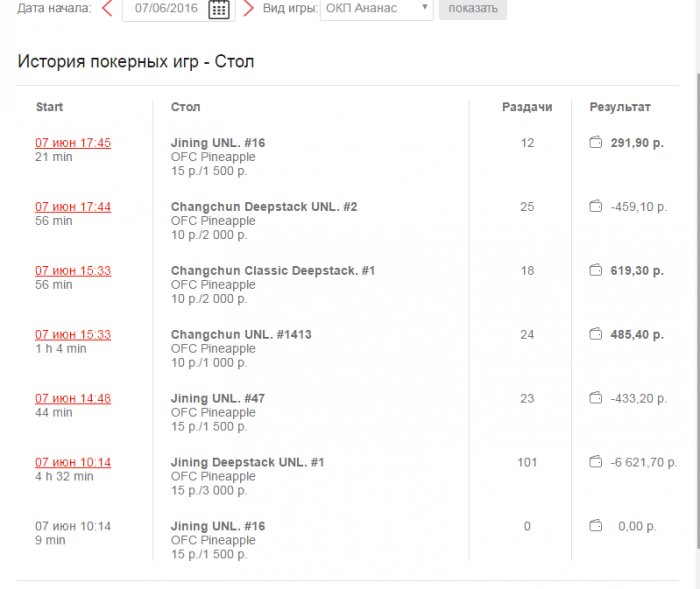Screen dimensions: 700x589
Task: Click the Start column header
Action: coord(49,107)
